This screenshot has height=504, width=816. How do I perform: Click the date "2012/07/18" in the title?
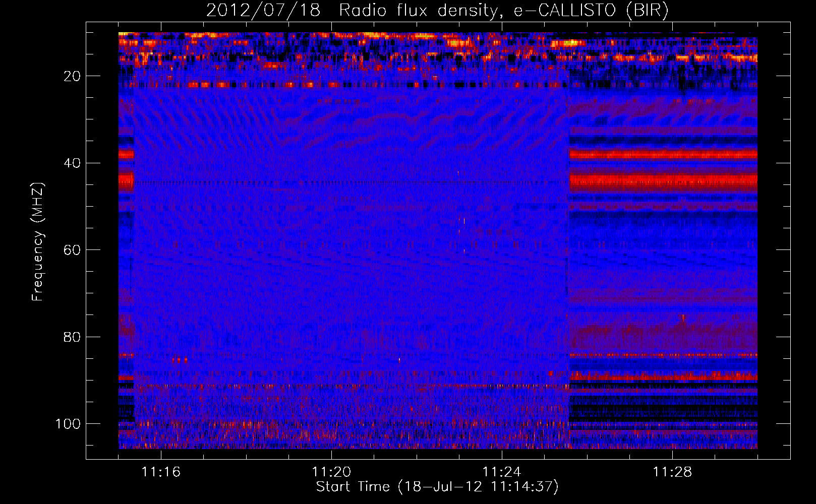(263, 11)
